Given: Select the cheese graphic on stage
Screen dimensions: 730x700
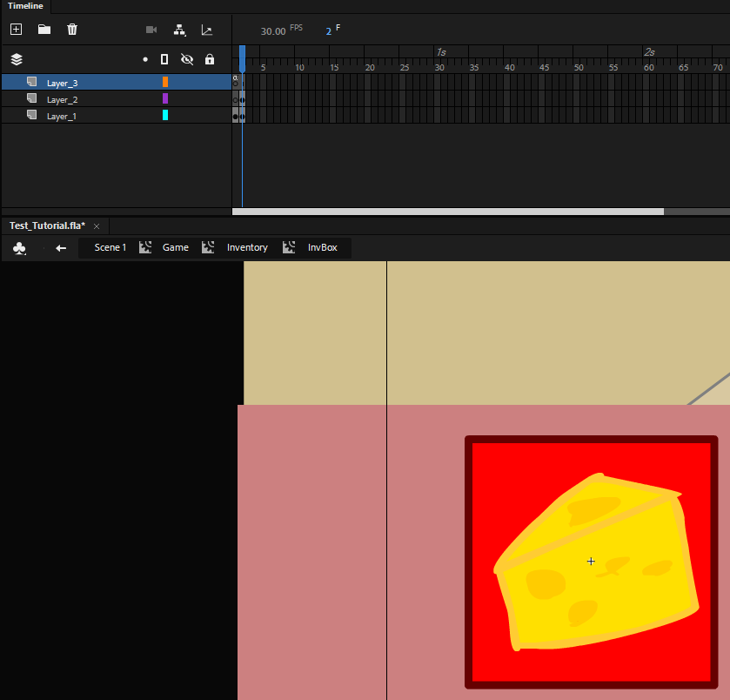Looking at the screenshot, I should tap(596, 562).
